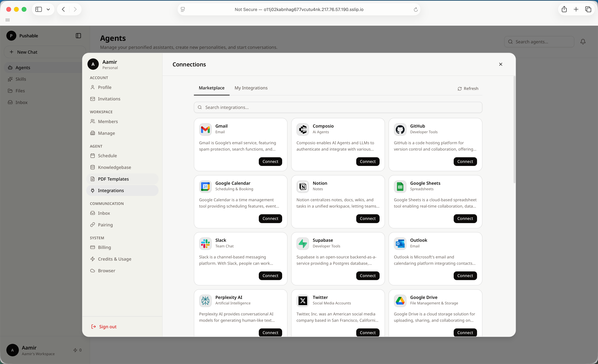Click the Pushable workspace logo avatar
Viewport: 598px width, 364px height.
pos(11,36)
